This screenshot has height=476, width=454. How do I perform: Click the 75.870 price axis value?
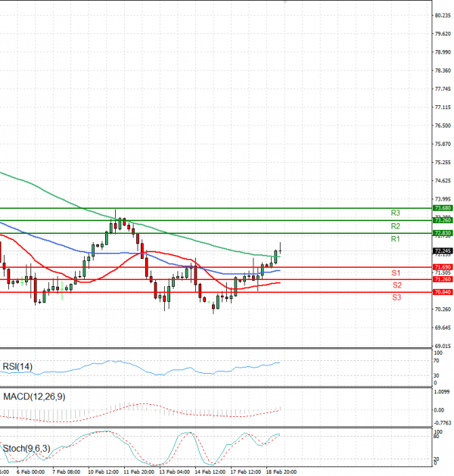pos(443,144)
